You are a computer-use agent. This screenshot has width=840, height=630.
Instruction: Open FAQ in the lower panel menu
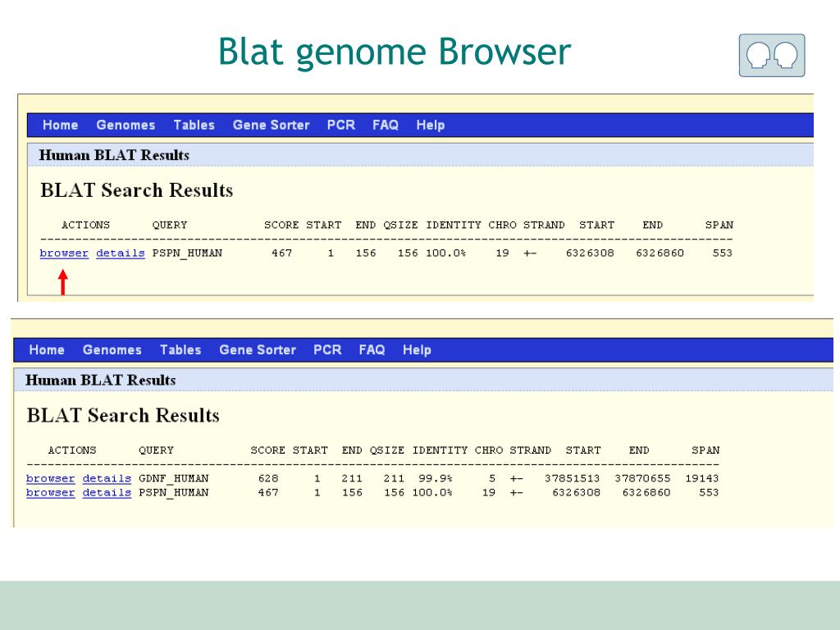tap(372, 349)
